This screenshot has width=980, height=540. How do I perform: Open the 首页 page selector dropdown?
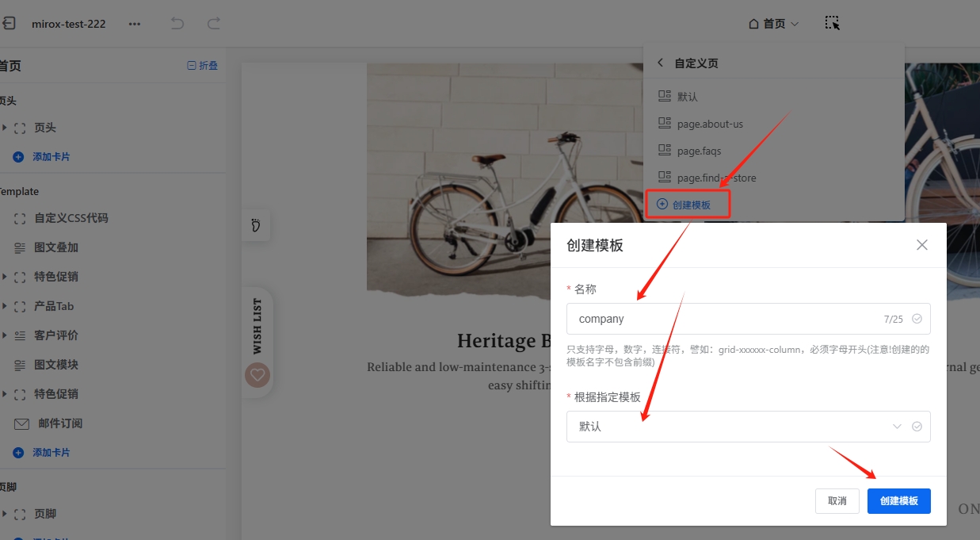pyautogui.click(x=773, y=24)
